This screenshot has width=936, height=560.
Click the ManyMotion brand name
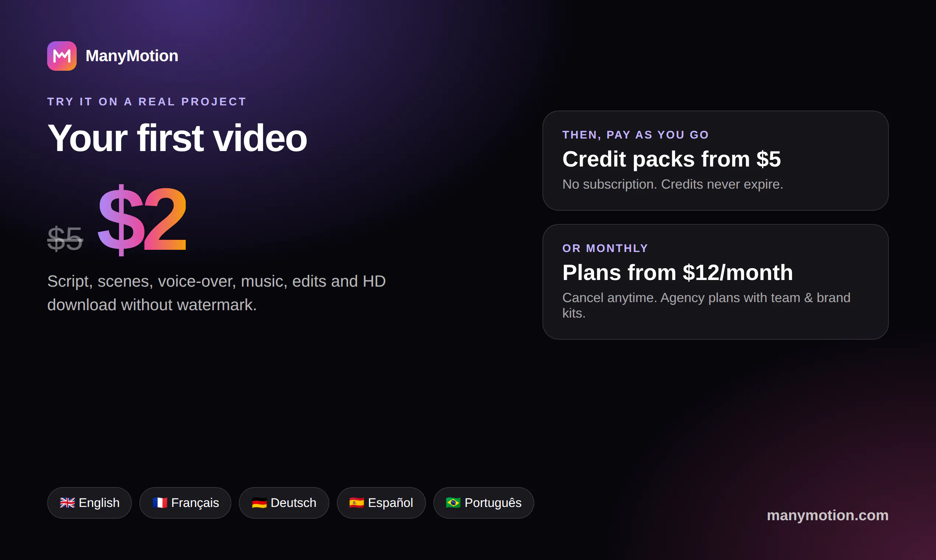coord(132,56)
